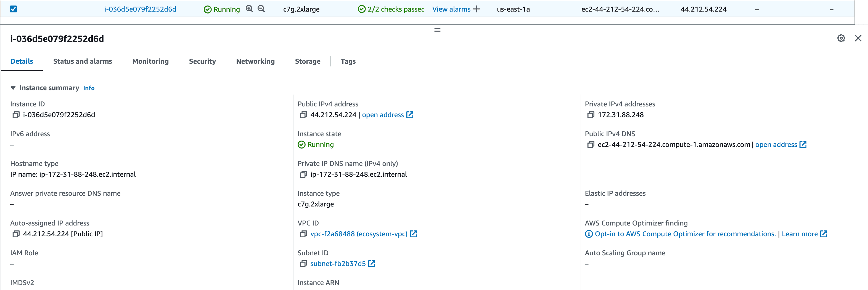
Task: Open details panel settings gear
Action: pyautogui.click(x=841, y=38)
